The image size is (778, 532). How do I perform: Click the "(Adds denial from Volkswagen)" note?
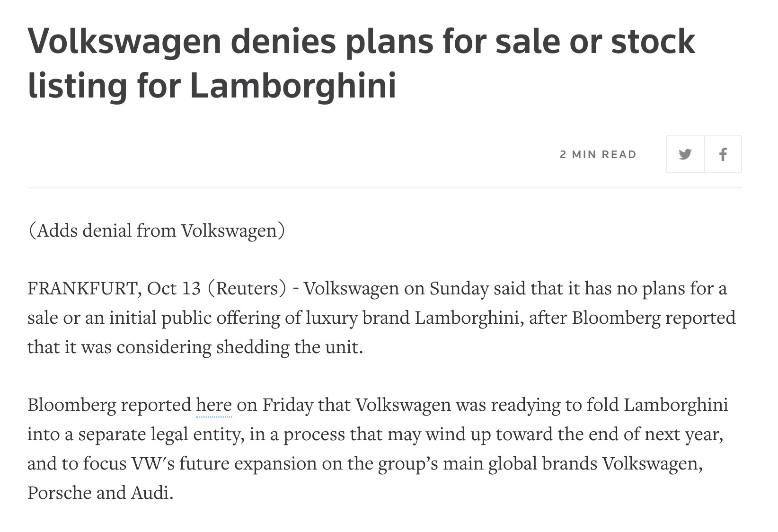tap(157, 231)
